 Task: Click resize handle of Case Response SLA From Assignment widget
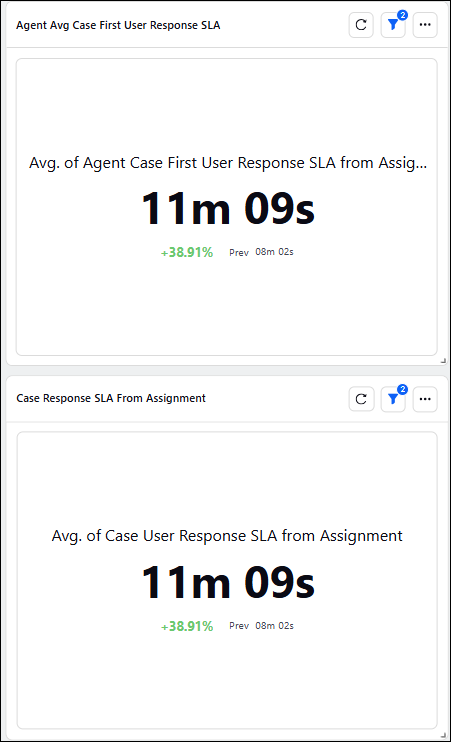click(x=443, y=735)
